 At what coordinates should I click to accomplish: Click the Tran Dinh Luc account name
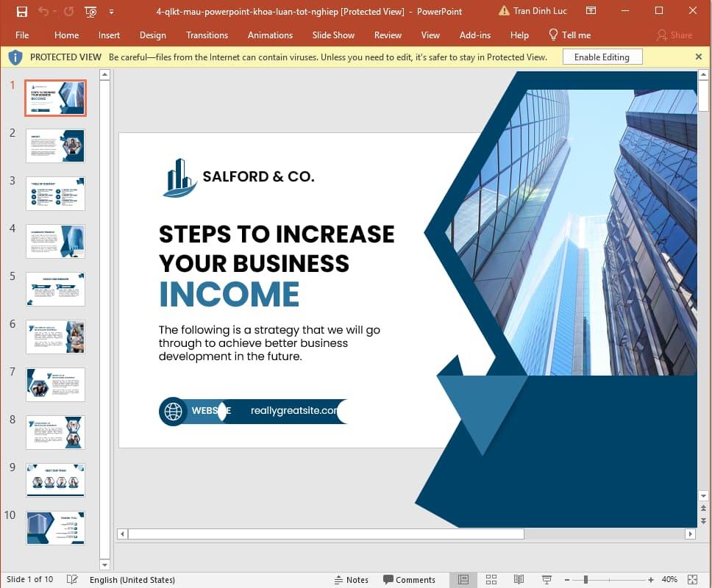(x=540, y=11)
